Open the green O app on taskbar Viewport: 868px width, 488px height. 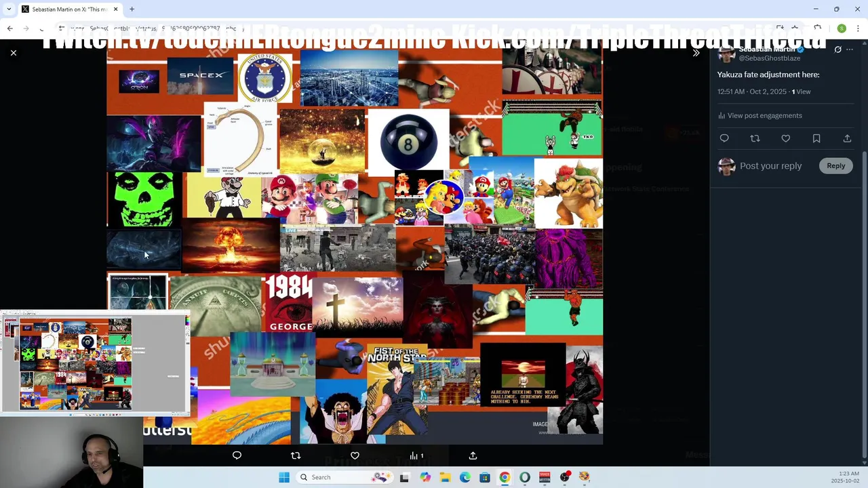point(525,477)
